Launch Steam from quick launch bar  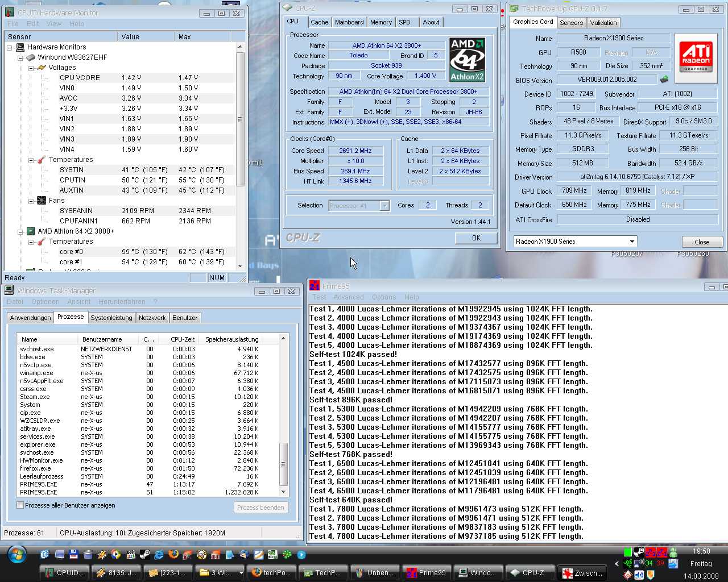(x=144, y=554)
